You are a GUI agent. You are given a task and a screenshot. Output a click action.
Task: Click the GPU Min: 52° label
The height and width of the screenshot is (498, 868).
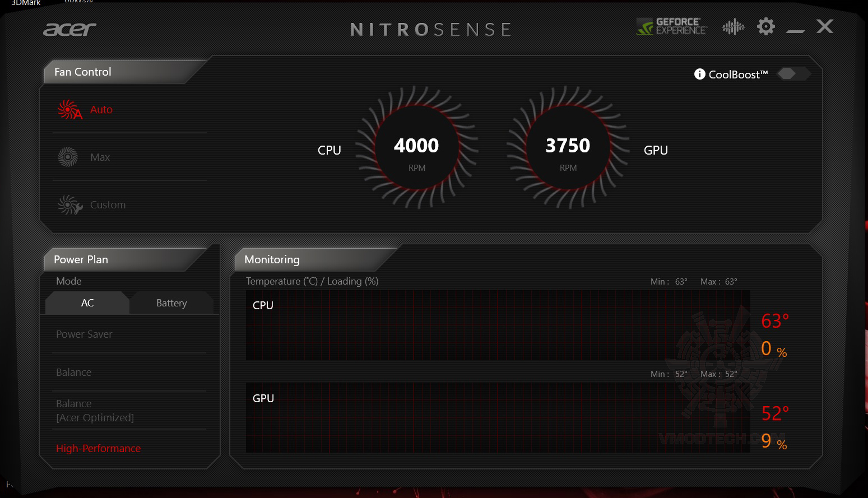pyautogui.click(x=669, y=374)
